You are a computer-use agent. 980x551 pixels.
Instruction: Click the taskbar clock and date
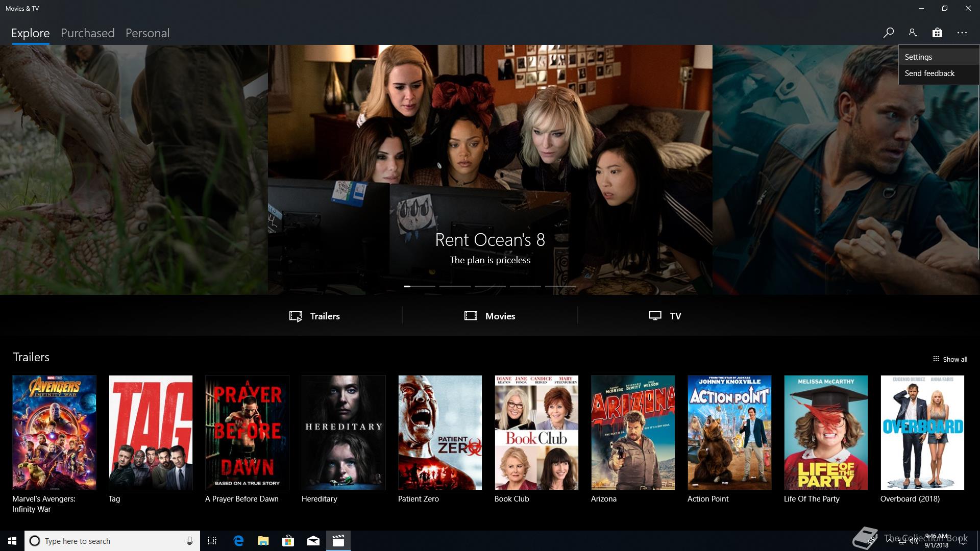point(936,541)
